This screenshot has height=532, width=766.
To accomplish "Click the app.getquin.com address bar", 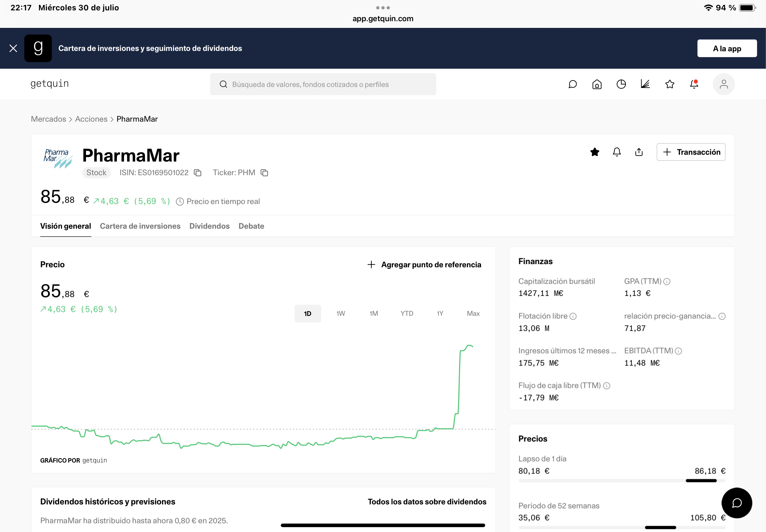I will point(383,19).
